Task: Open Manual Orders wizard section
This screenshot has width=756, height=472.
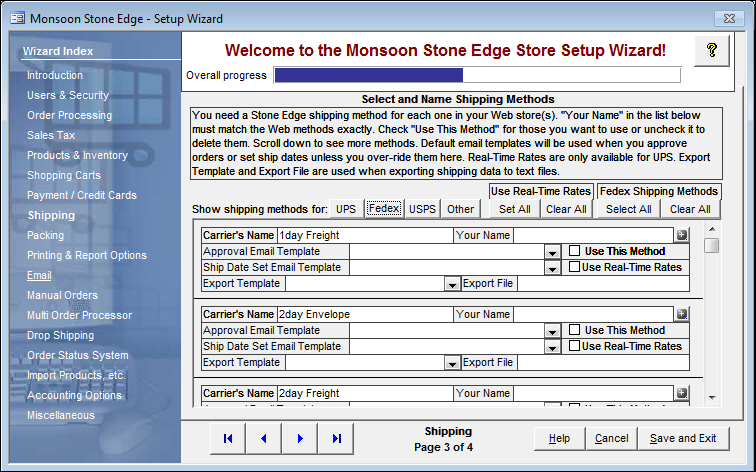Action: tap(62, 295)
